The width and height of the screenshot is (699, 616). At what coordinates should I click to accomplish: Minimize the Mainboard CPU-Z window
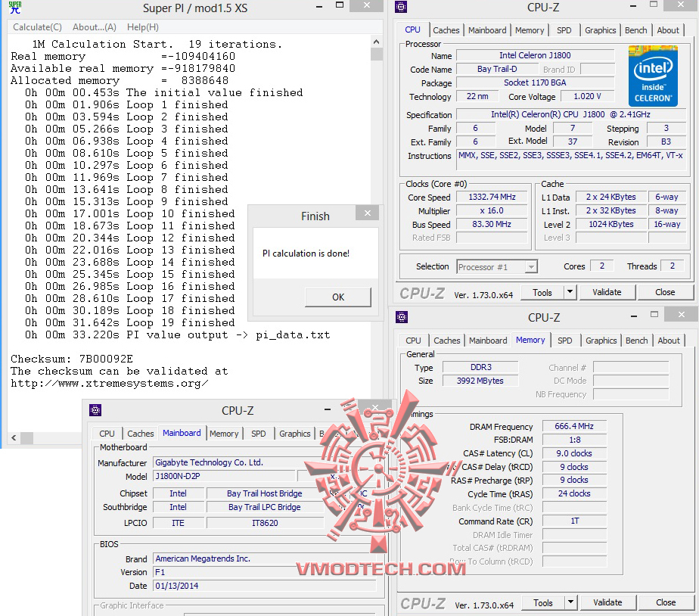pos(328,409)
